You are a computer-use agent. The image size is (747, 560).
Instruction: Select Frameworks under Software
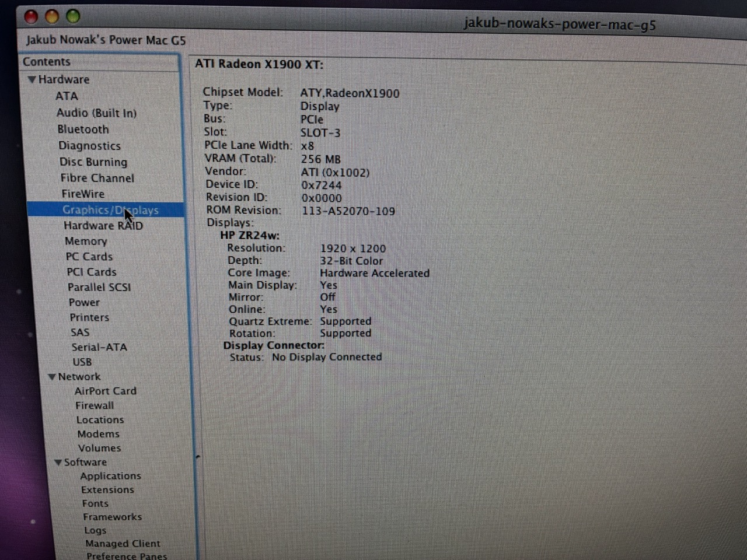pyautogui.click(x=113, y=517)
